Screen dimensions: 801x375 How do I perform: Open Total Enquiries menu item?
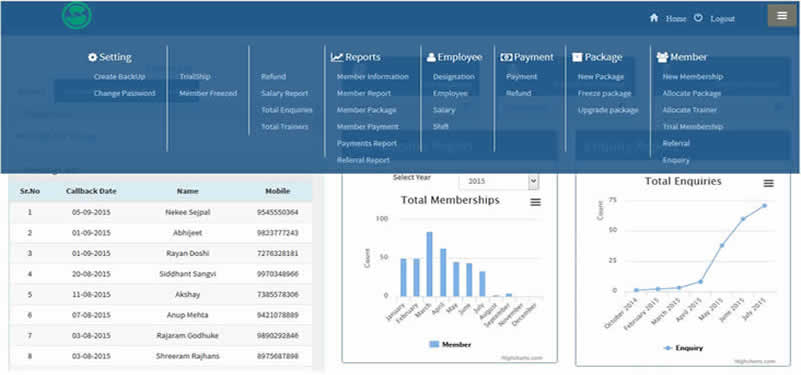[287, 110]
